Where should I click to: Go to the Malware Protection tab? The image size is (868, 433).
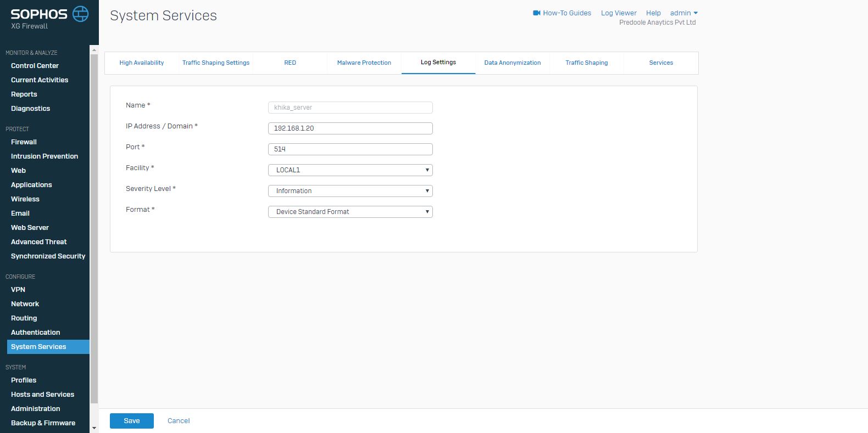[x=364, y=63]
